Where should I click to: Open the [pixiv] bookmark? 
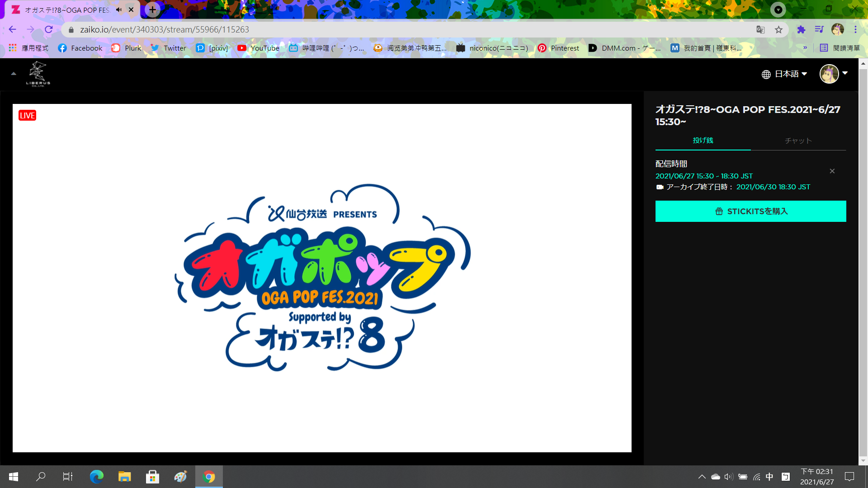click(212, 48)
